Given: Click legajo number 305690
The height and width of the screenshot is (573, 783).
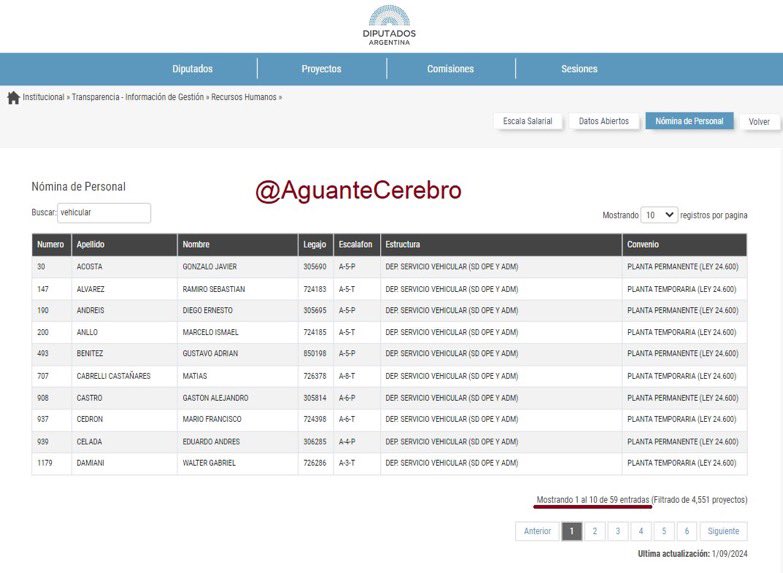Looking at the screenshot, I should (315, 267).
